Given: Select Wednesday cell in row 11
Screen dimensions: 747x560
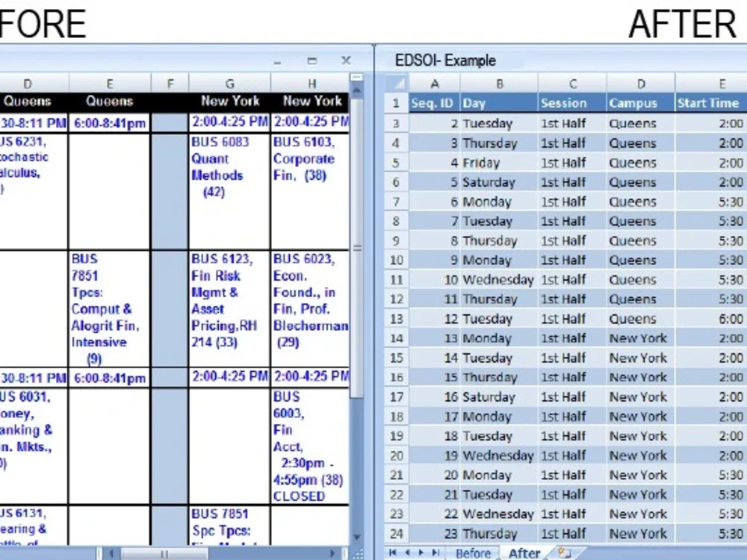Looking at the screenshot, I should pos(499,279).
